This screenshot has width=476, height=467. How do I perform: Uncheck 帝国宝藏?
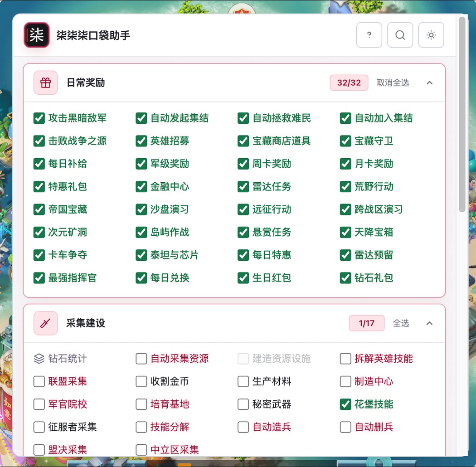click(x=39, y=209)
